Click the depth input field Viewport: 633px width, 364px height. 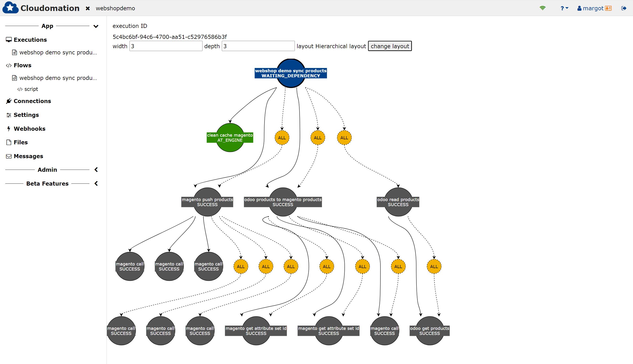point(258,46)
